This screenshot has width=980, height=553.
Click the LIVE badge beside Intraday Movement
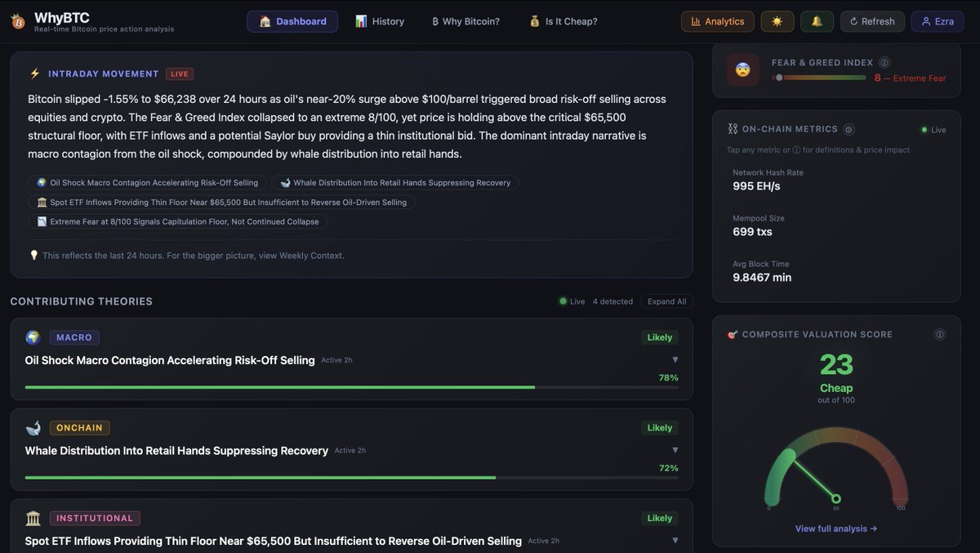tap(180, 74)
